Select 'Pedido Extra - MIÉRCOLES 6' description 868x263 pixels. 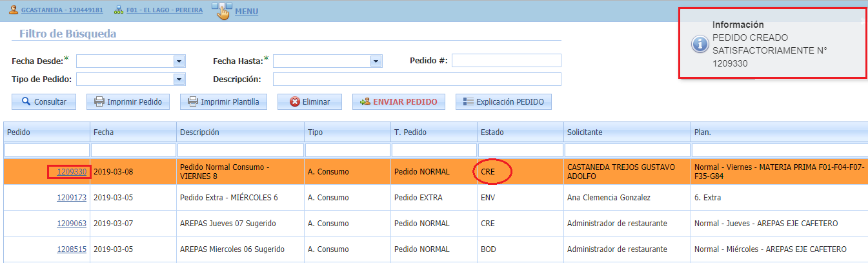click(228, 197)
